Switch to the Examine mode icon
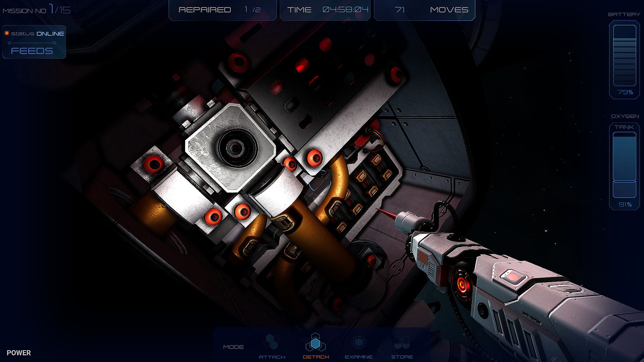The image size is (644, 362). (x=359, y=342)
